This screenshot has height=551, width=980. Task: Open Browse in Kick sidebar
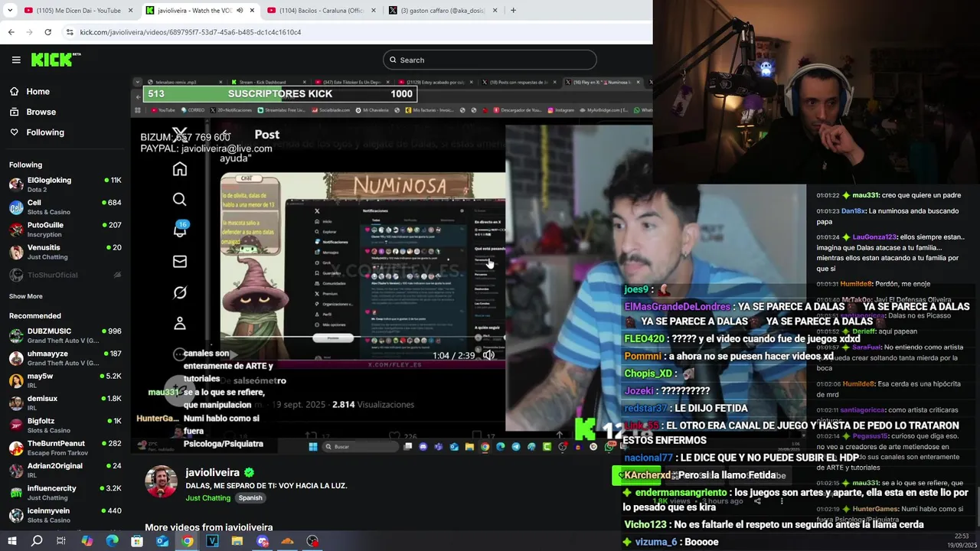(41, 112)
